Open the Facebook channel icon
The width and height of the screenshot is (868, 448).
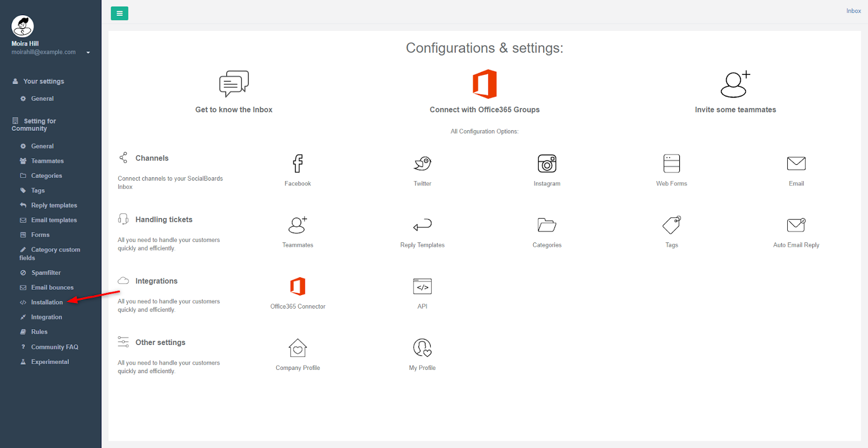coord(298,163)
